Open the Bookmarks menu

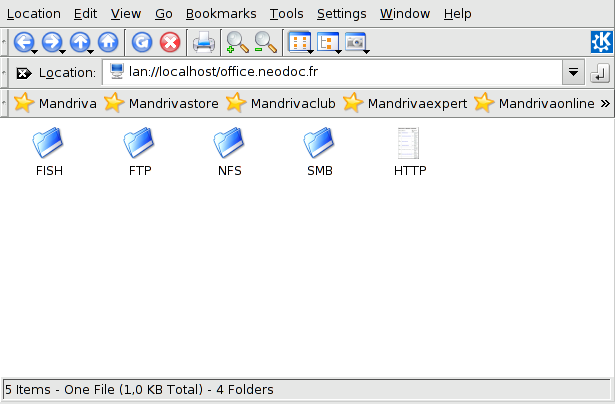coord(220,14)
